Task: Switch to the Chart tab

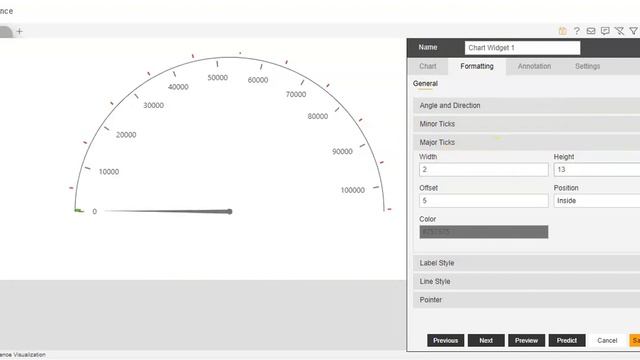Action: 428,66
